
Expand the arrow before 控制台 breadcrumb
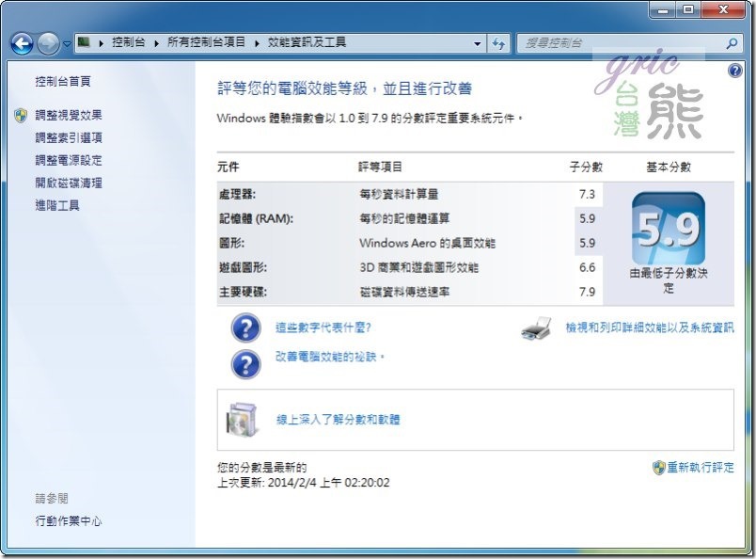click(102, 43)
